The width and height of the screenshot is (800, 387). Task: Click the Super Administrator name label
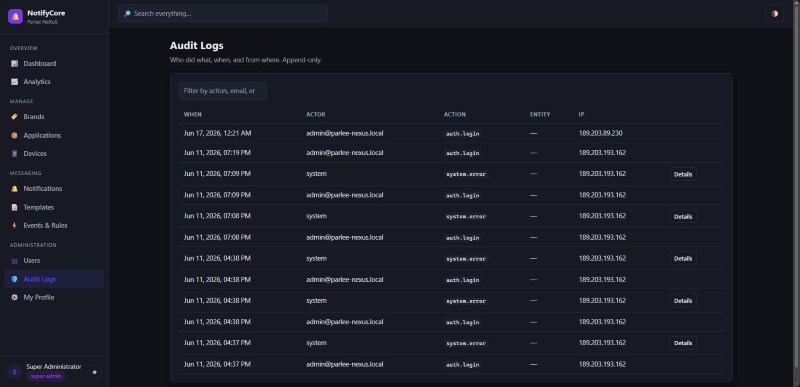point(54,367)
